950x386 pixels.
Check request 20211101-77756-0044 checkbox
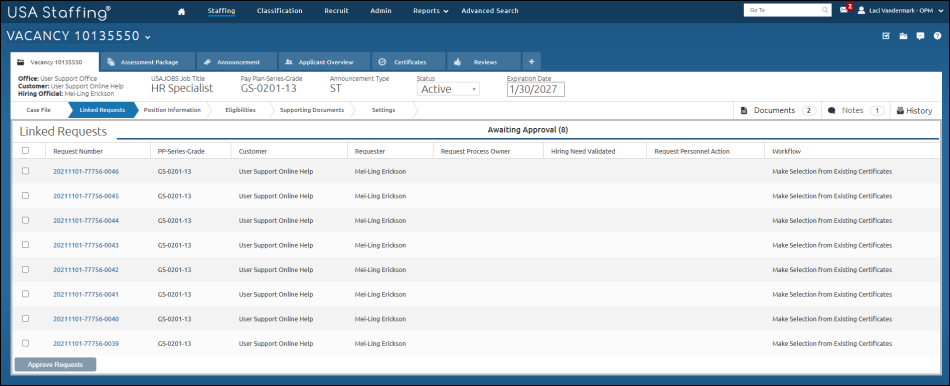pos(25,220)
